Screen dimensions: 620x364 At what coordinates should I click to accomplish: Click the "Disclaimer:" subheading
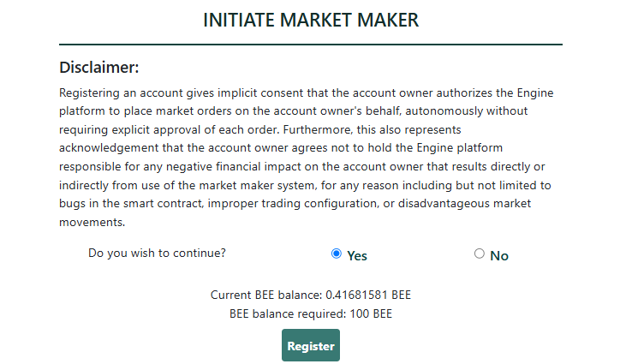[98, 68]
